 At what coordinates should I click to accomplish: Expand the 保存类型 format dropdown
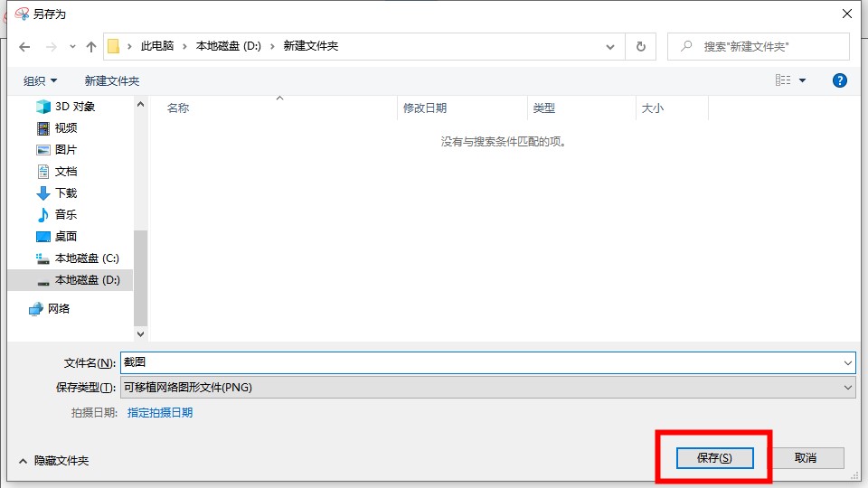488,387
